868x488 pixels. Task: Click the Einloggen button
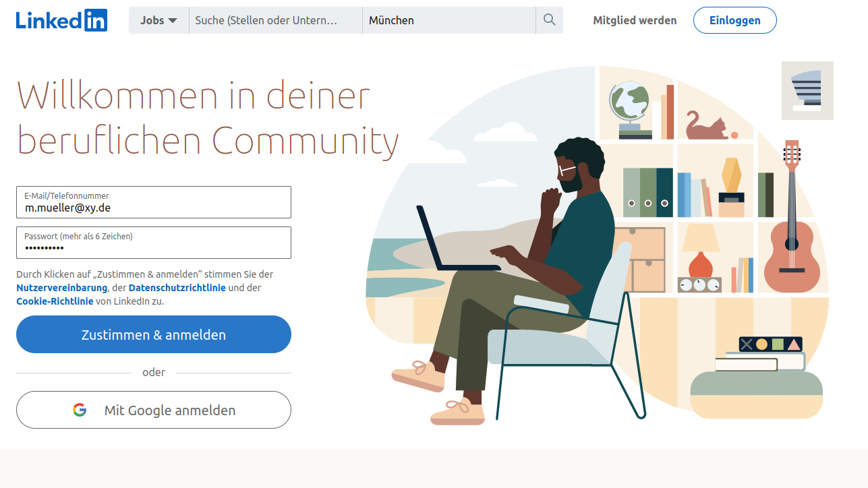pos(735,20)
